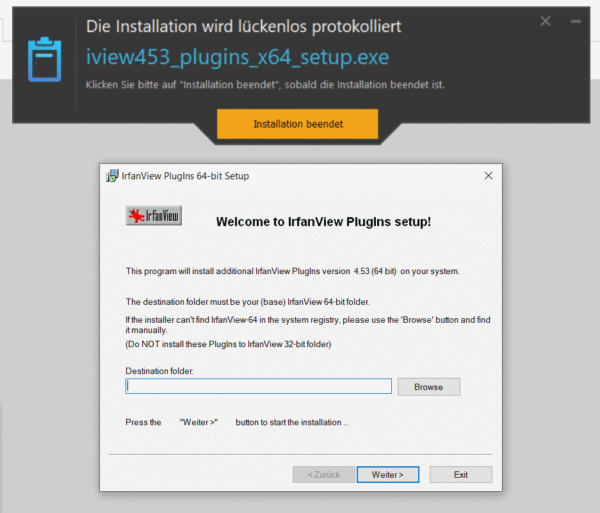
Task: Click the Exit button
Action: pyautogui.click(x=461, y=475)
